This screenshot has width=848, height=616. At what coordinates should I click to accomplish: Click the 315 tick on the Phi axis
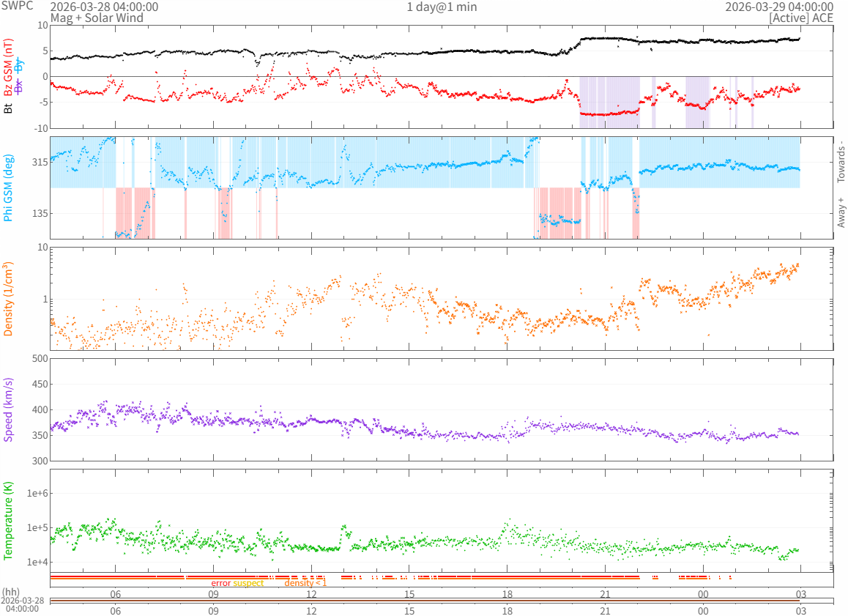40,163
